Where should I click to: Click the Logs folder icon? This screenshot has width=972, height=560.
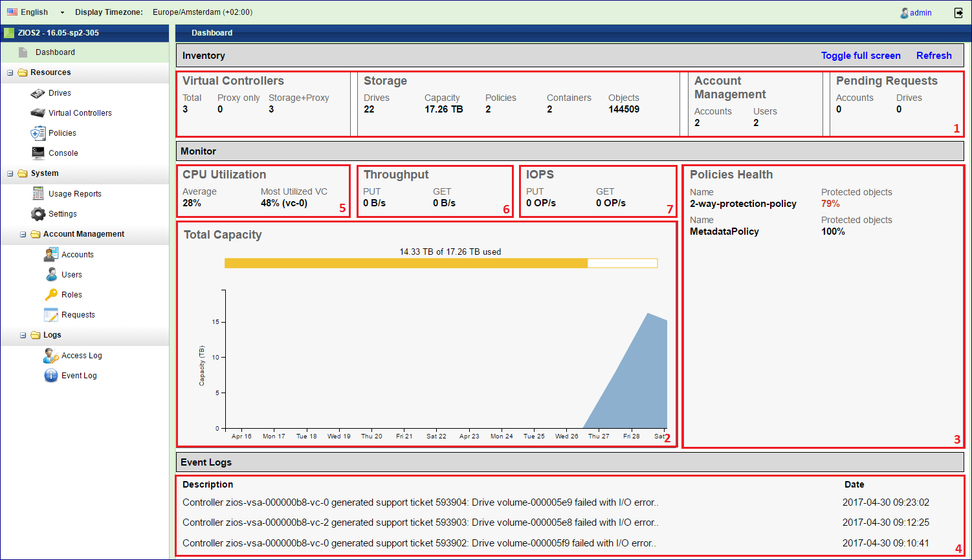36,335
